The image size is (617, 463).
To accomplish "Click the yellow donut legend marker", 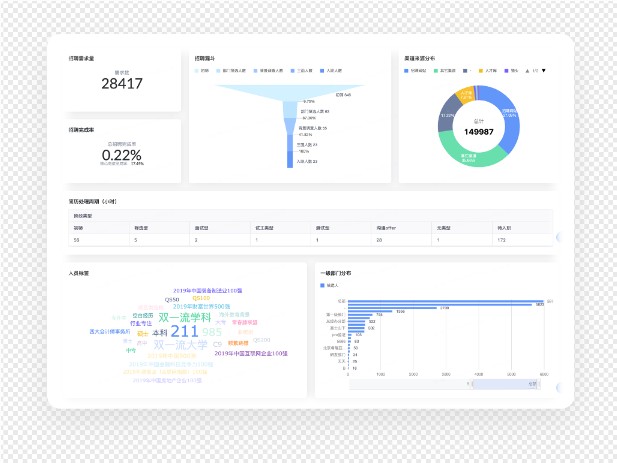I will (x=480, y=71).
